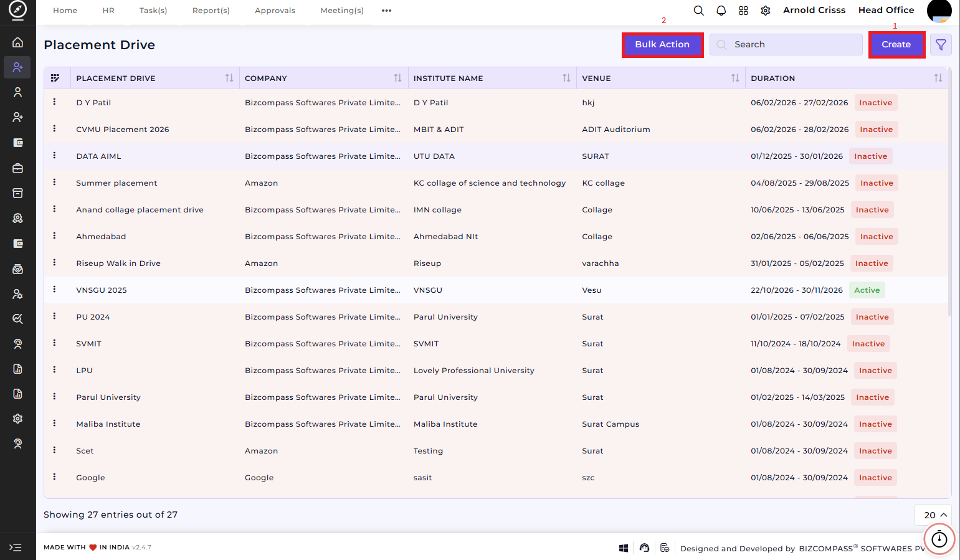This screenshot has width=960, height=560.
Task: Show more menu items via the ellipsis
Action: pyautogui.click(x=387, y=11)
